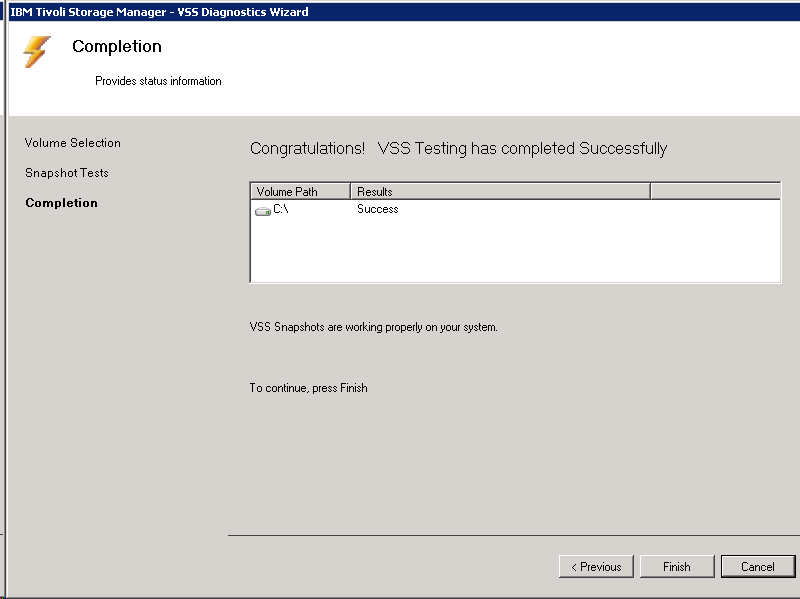The width and height of the screenshot is (800, 599).
Task: Go to the Snapshot Tests step
Action: pos(67,173)
